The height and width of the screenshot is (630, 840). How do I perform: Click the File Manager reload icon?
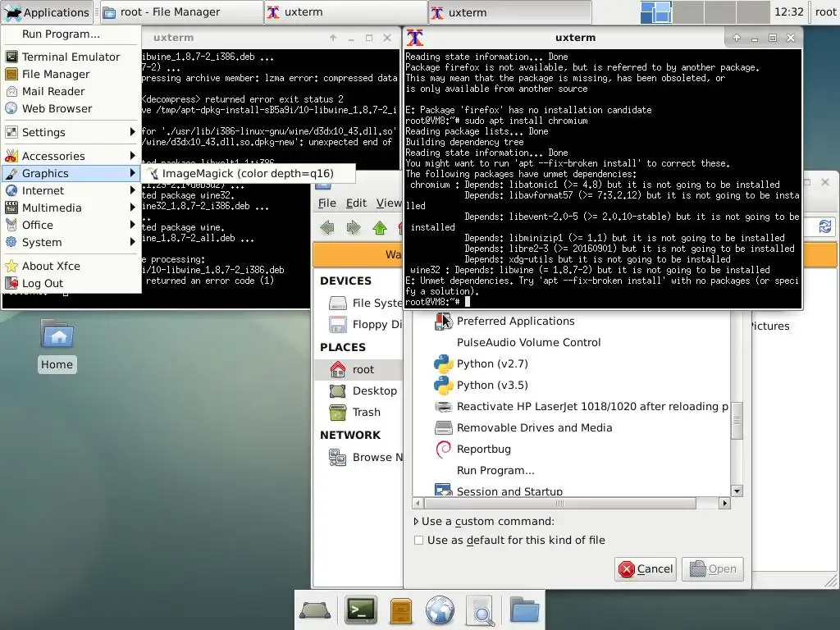coord(824,226)
